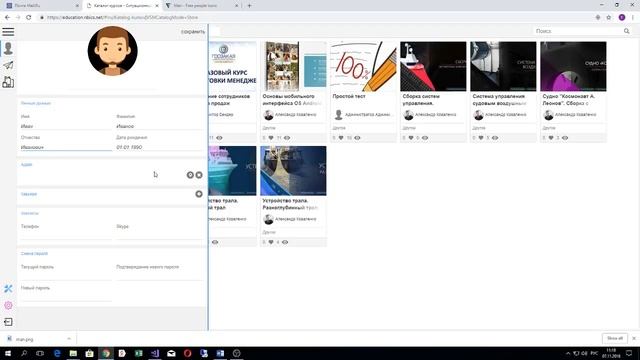Edit the Фамилия field
Viewport: 640px width, 360px height.
point(160,126)
